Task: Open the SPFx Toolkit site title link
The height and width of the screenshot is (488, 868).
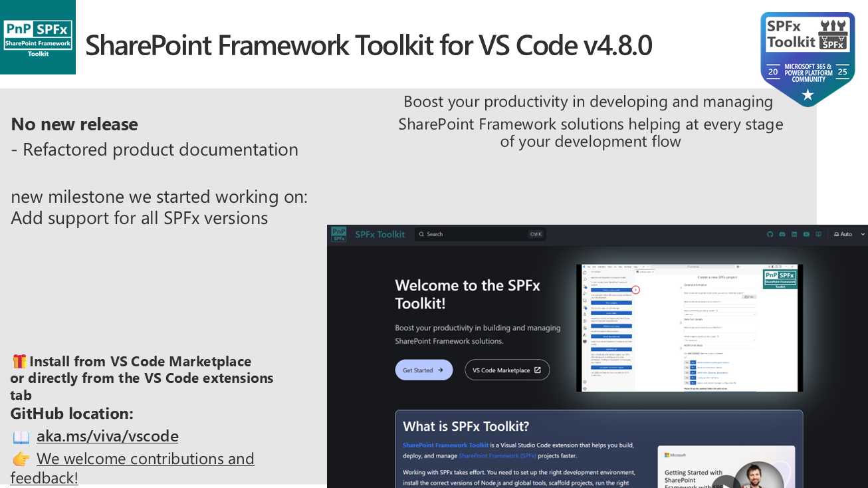Action: 380,234
